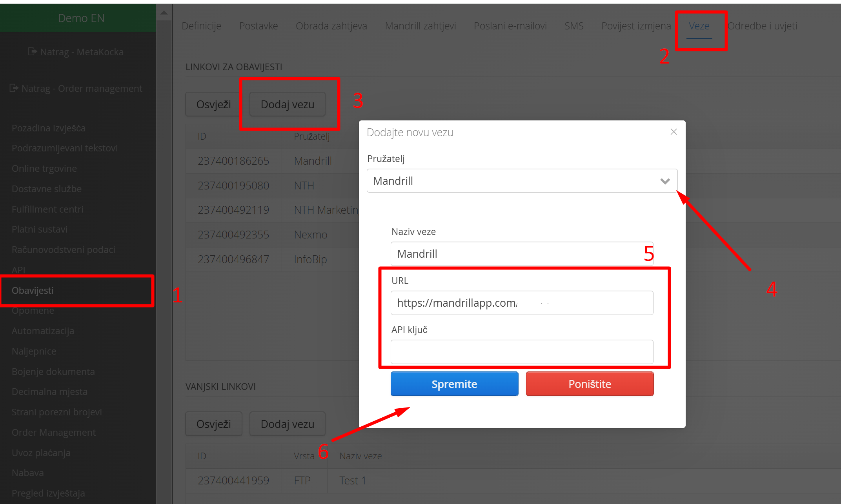Open the Pružatelj dropdown arrow
Image resolution: width=841 pixels, height=504 pixels.
point(665,181)
